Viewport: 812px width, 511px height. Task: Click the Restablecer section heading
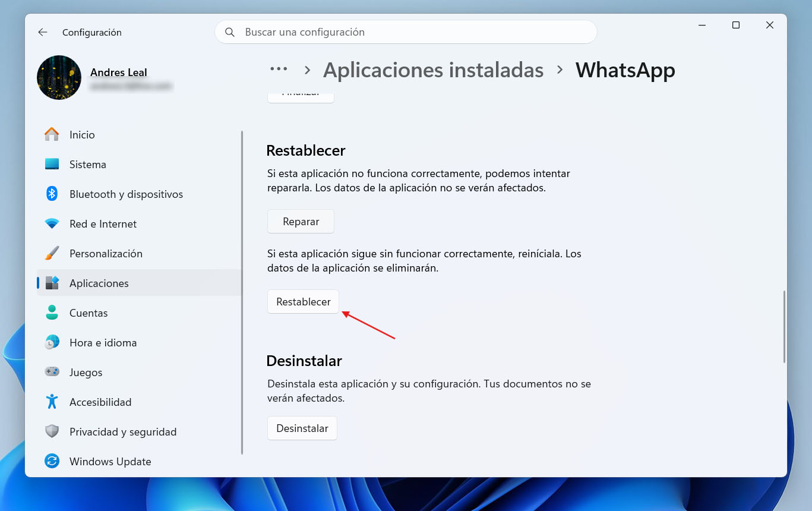pyautogui.click(x=306, y=151)
